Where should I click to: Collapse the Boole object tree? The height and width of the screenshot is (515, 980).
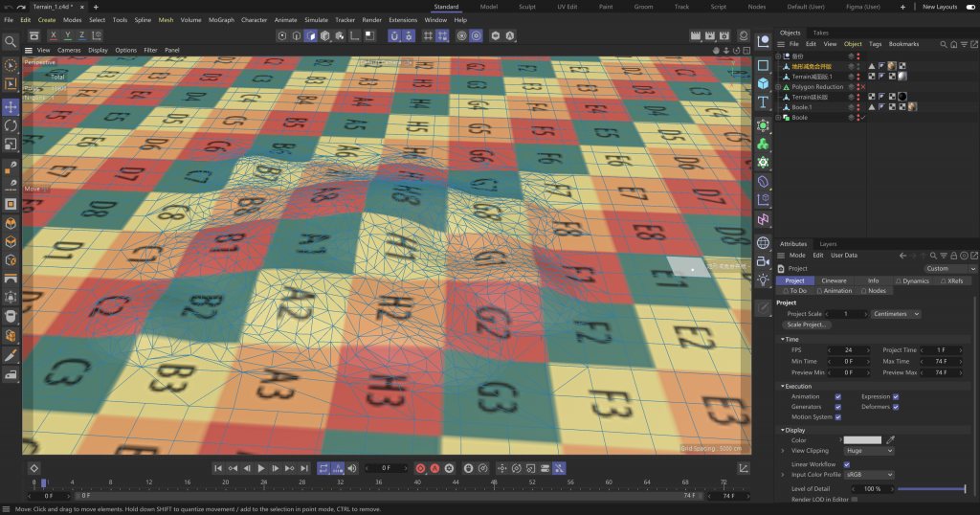[x=779, y=118]
